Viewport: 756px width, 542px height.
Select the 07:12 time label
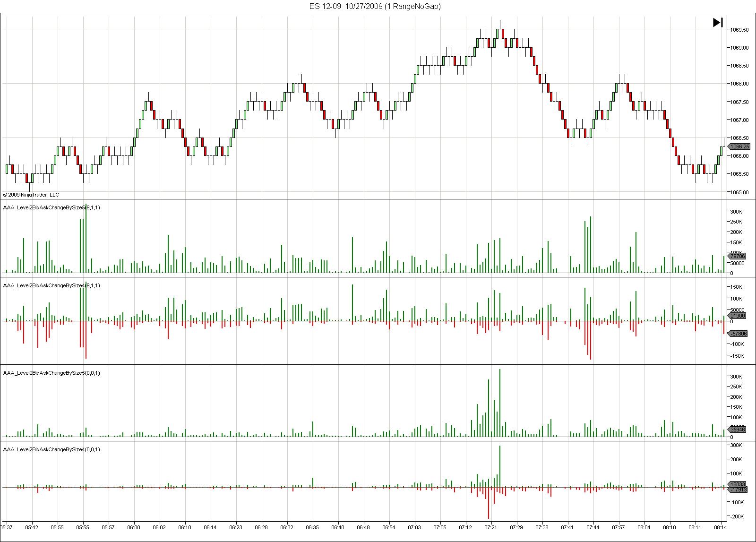tap(465, 527)
